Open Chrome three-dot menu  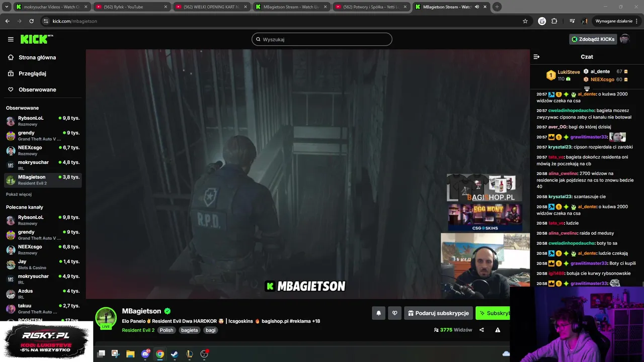(637, 21)
